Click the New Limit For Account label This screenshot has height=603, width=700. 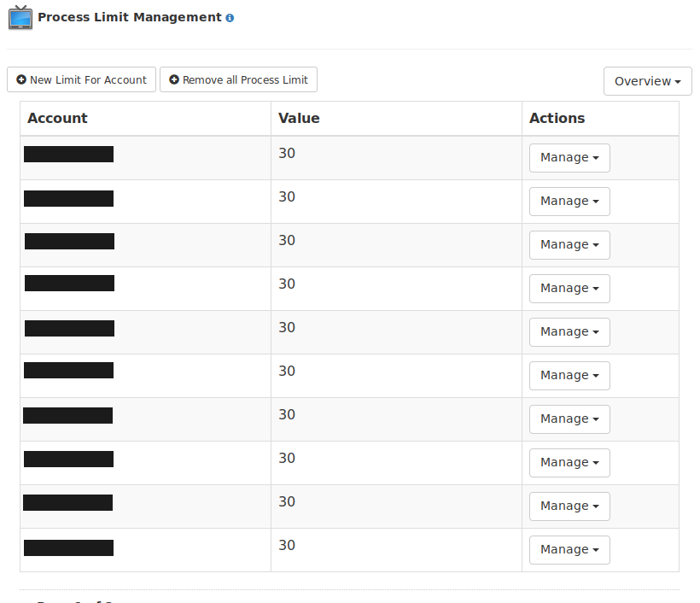click(x=88, y=80)
